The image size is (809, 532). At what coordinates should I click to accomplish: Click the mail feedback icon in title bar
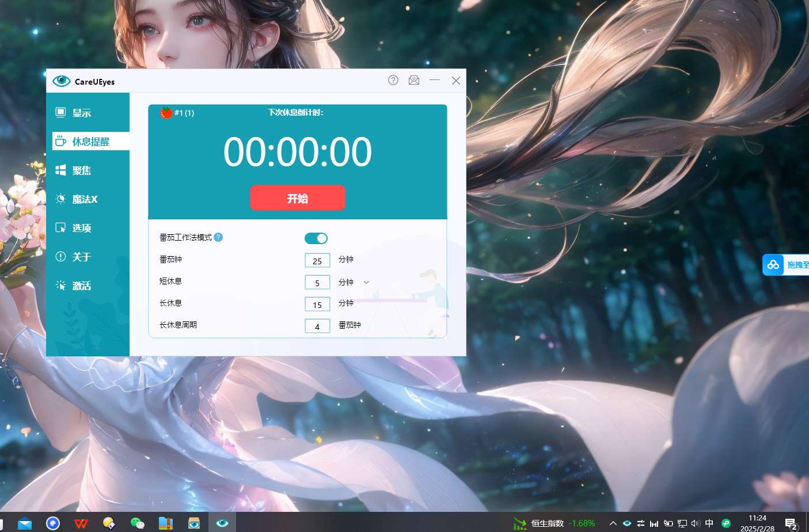(x=414, y=80)
